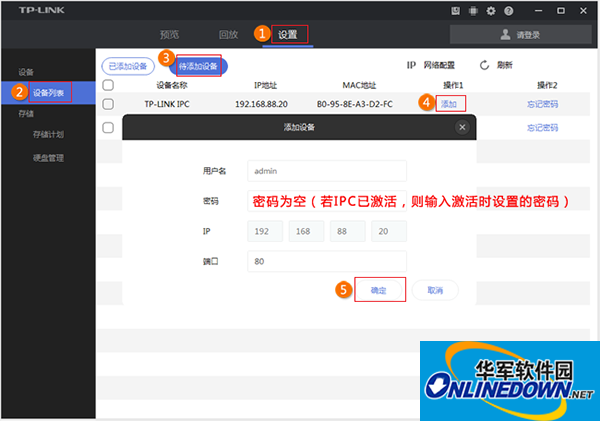Click the 操作2 column header
Viewport: 600px width, 421px height.
coord(547,85)
